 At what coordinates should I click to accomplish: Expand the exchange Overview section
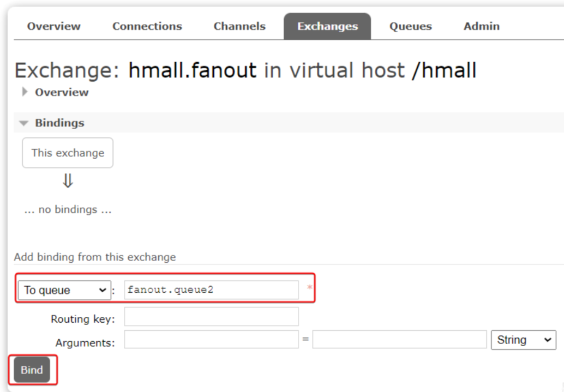click(x=61, y=92)
